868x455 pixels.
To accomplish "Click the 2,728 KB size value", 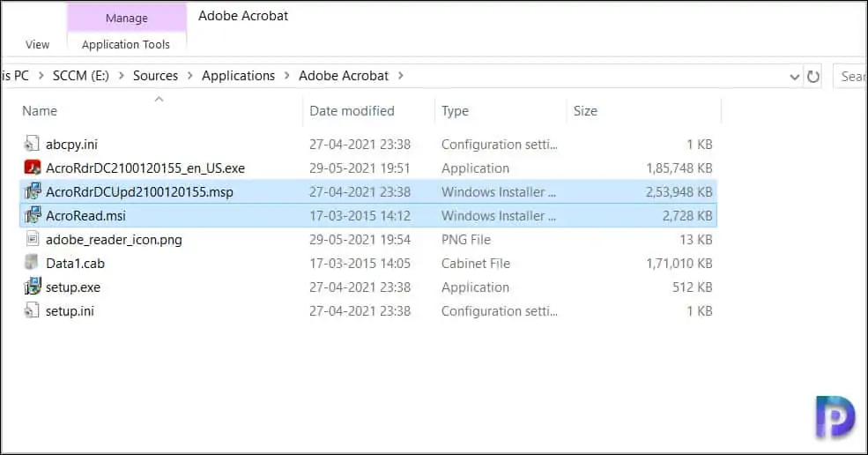I will coord(687,216).
